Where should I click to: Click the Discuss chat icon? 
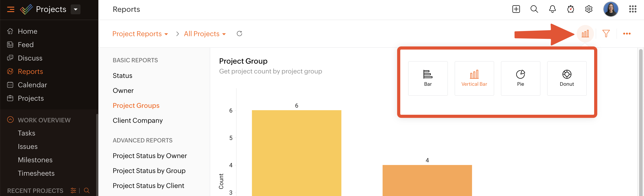pos(10,58)
